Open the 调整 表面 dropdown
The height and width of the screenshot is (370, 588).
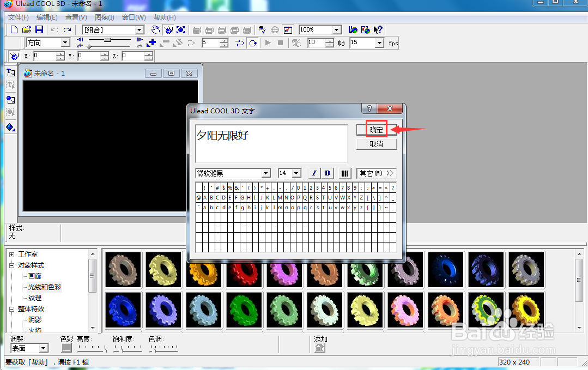pos(44,348)
